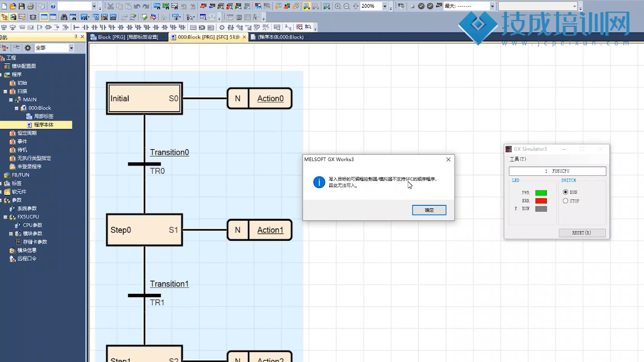Expand the 模块参数 tree node
Screen dimensions: 644x362
[11, 234]
